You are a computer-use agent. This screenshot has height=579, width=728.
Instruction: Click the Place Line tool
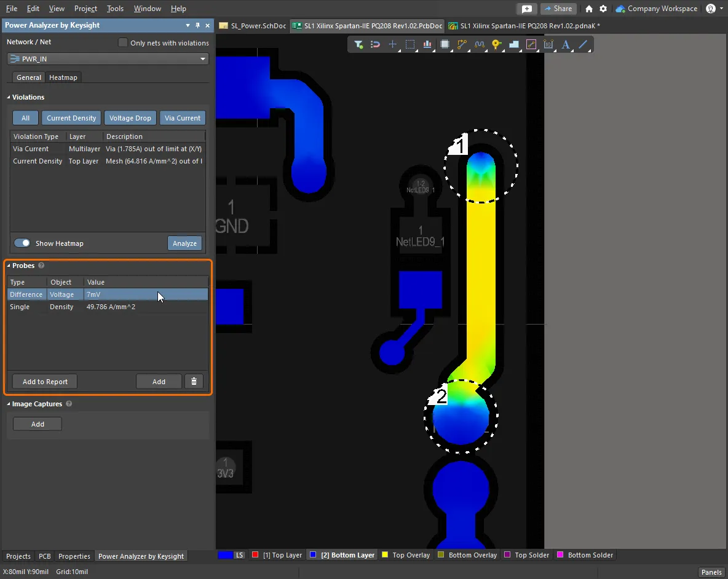[x=583, y=44]
